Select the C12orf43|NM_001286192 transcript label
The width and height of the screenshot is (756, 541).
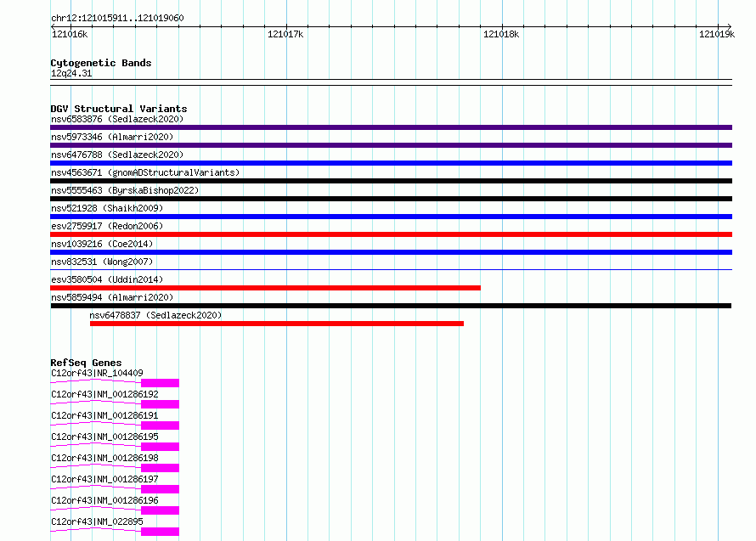pyautogui.click(x=104, y=394)
